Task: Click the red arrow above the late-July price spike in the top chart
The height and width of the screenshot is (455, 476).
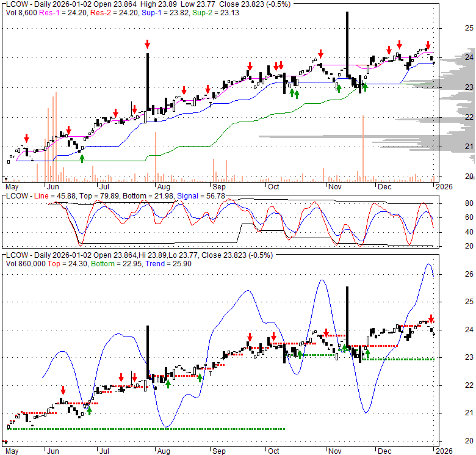Action: [x=147, y=44]
